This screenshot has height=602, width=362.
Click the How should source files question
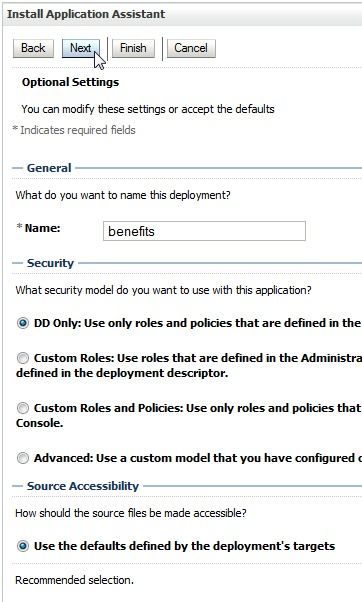[x=131, y=513]
